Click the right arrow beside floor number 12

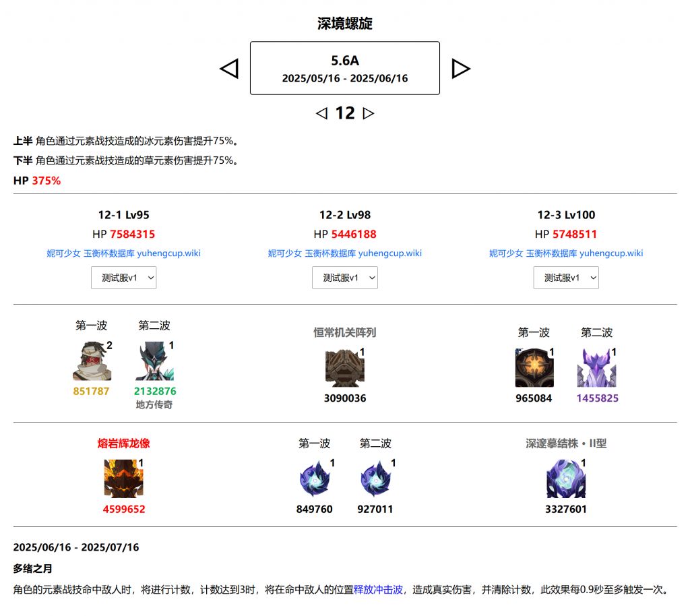(369, 113)
